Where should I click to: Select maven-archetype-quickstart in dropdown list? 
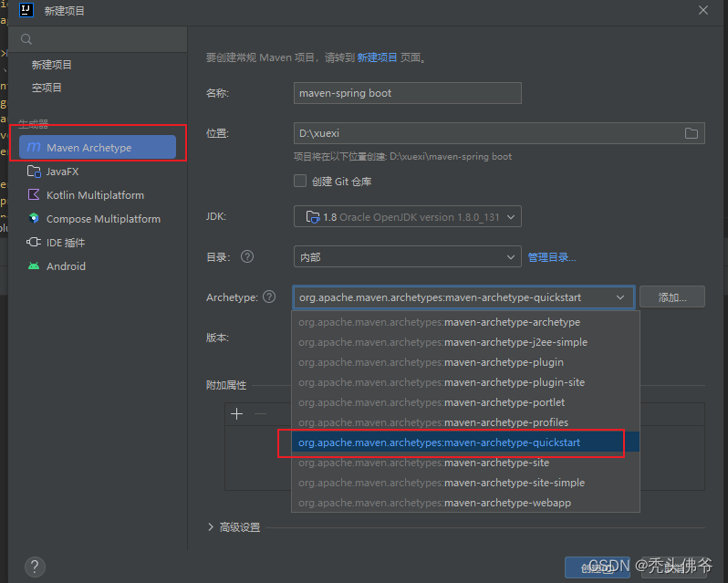[x=465, y=442]
